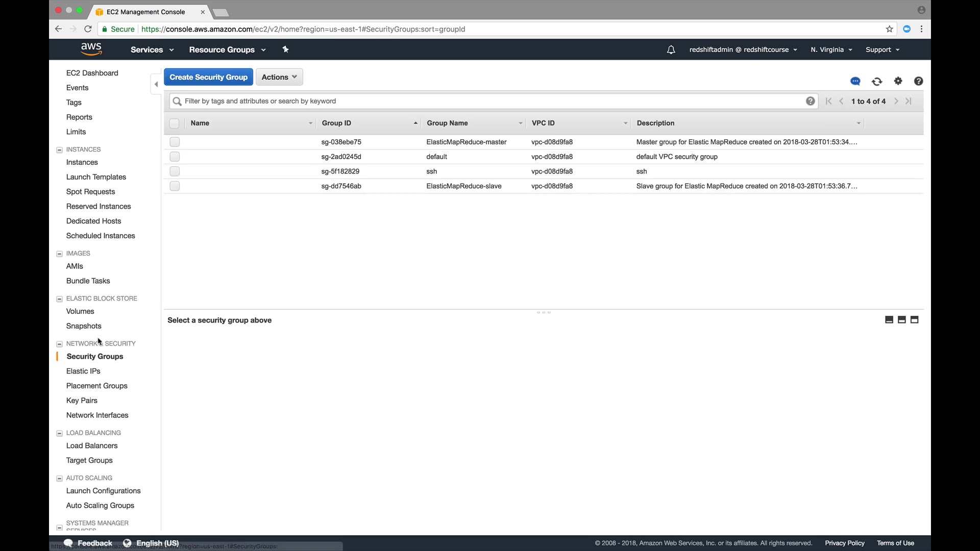Collapse the INSTANCES sidebar section

(59, 150)
